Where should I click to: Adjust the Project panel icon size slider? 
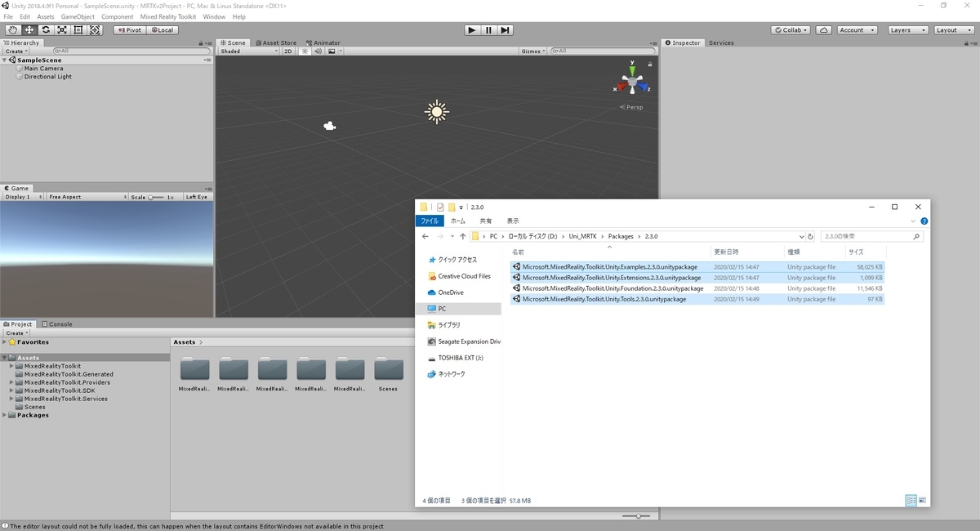click(x=638, y=515)
